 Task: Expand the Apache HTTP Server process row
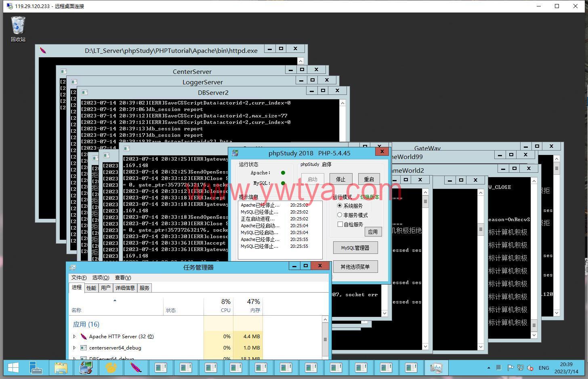pos(74,336)
